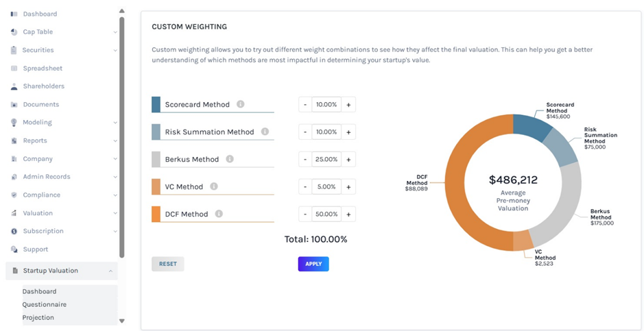Open info icon beside Scorecard Method

click(240, 104)
